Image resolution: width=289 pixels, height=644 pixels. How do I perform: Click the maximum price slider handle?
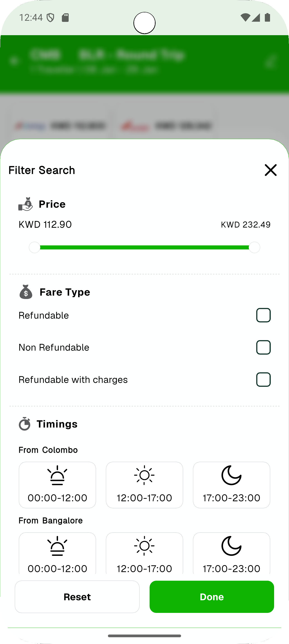coord(254,248)
